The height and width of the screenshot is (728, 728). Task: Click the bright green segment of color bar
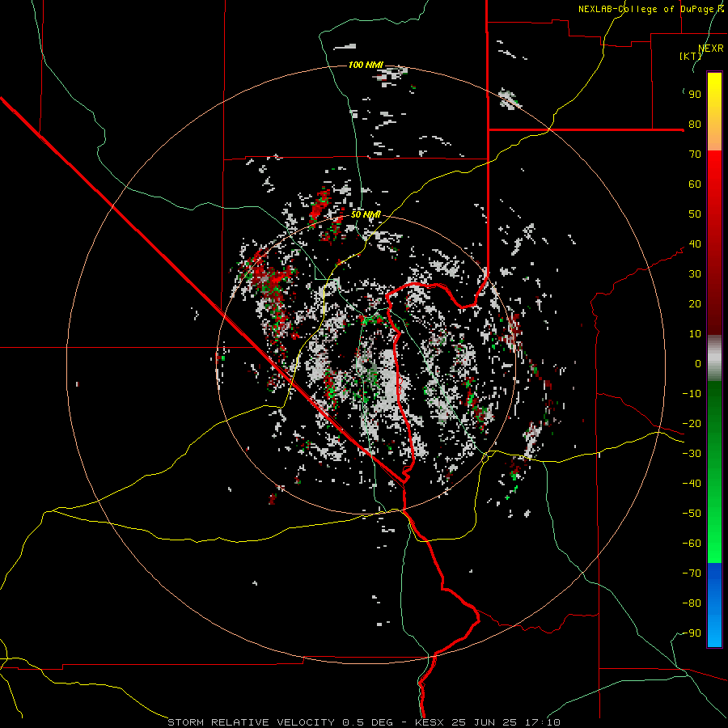714,472
